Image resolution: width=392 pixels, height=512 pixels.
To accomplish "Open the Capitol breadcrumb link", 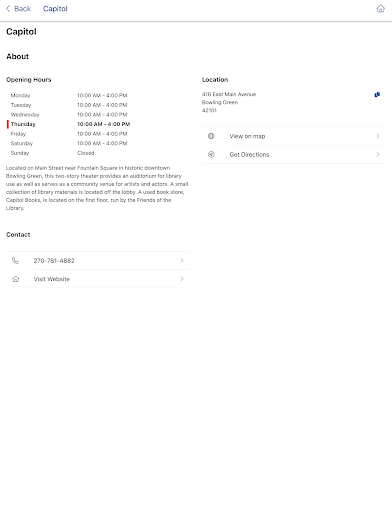I will point(55,9).
